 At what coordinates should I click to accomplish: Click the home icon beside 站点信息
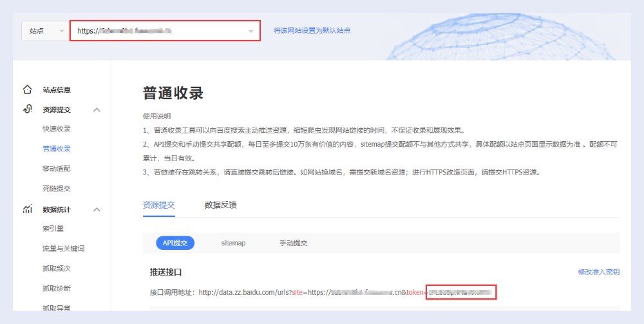click(27, 90)
